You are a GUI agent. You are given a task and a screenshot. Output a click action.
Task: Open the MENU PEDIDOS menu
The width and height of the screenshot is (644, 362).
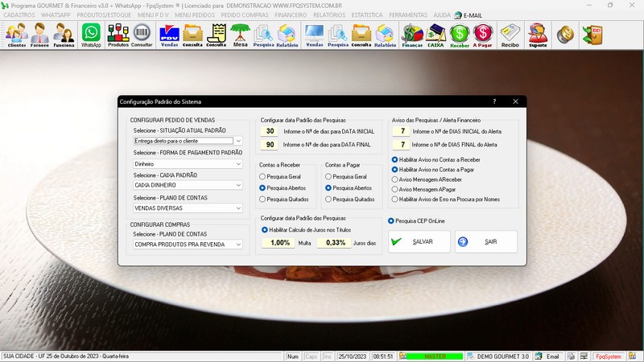195,15
